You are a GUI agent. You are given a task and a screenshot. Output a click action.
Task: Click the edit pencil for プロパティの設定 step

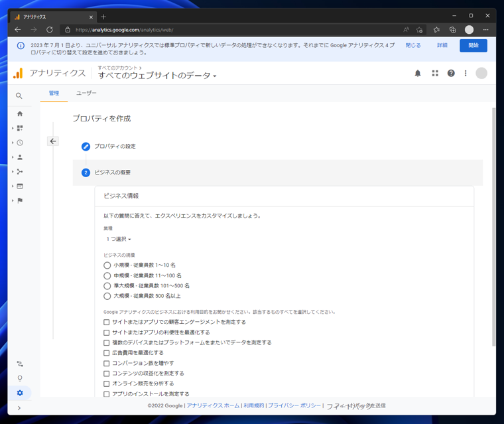[86, 147]
